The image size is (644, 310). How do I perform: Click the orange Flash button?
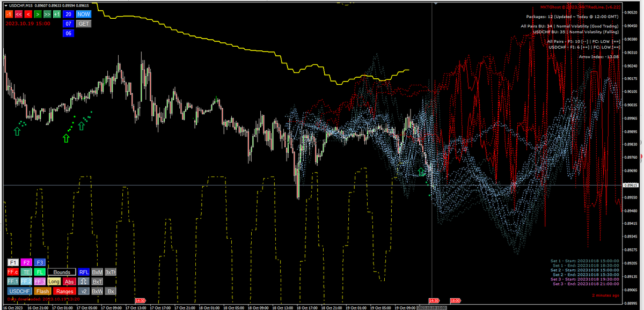42,291
